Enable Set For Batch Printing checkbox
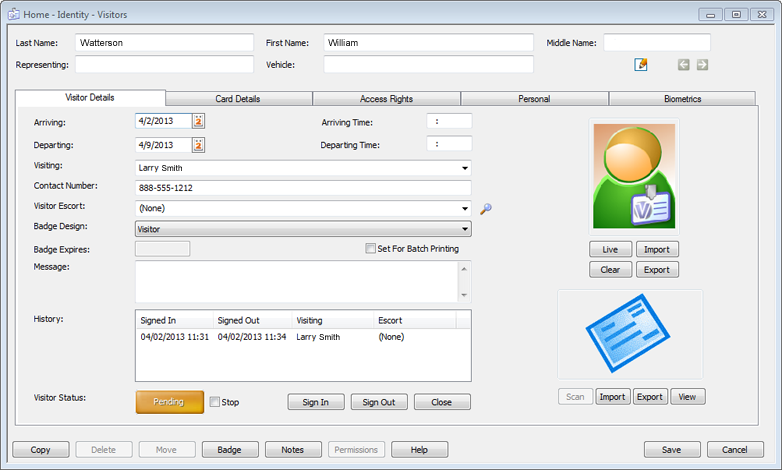Viewport: 782px width, 470px height. 371,249
